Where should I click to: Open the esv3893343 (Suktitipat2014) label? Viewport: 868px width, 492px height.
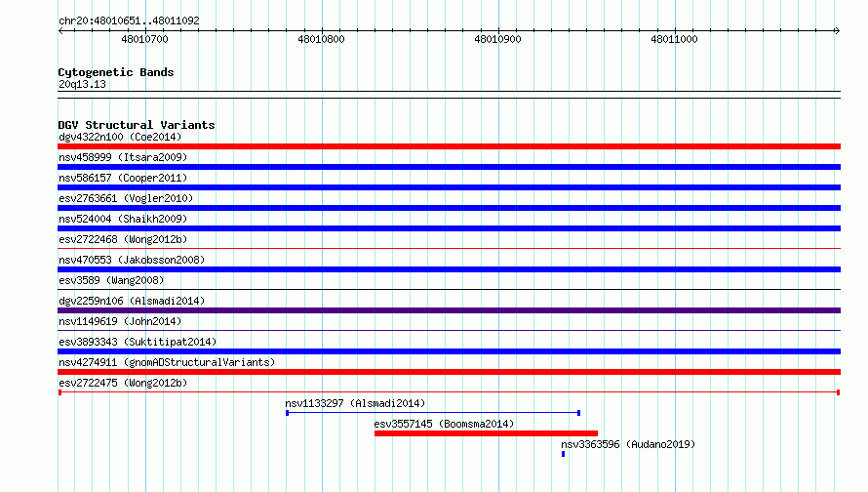138,342
